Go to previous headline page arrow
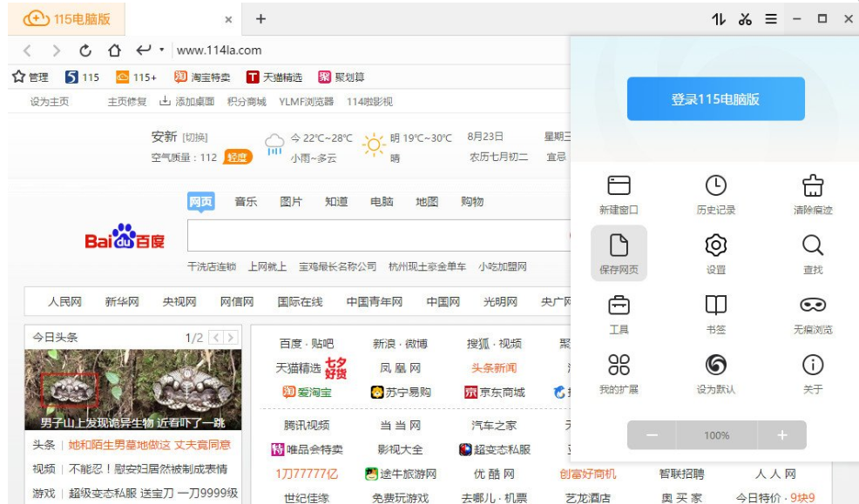Viewport: 859px width, 504px height. [216, 337]
